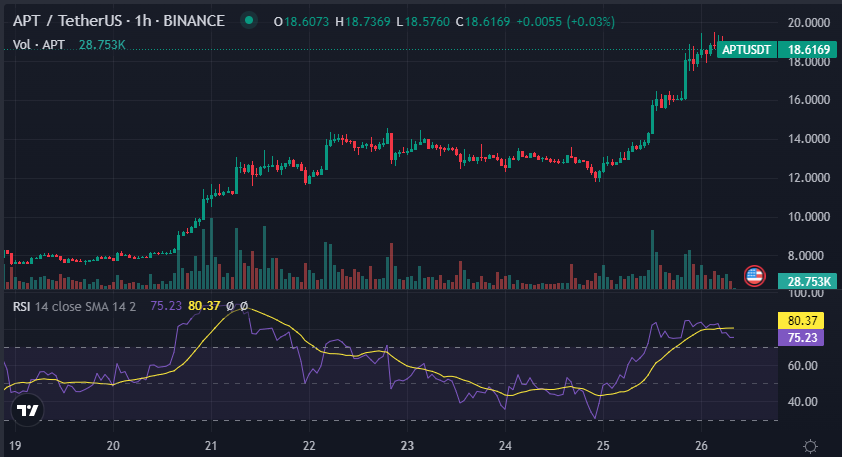Click the RSI indicator legend title
The width and height of the screenshot is (843, 457).
(22, 306)
